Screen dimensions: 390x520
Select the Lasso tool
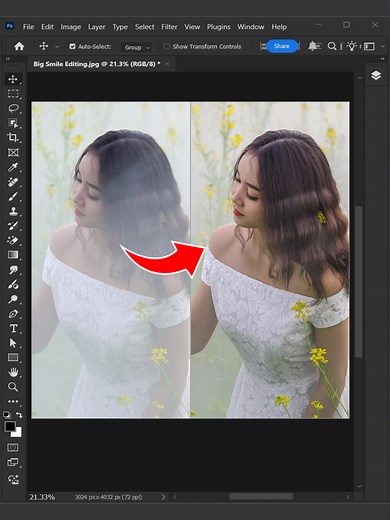point(13,108)
